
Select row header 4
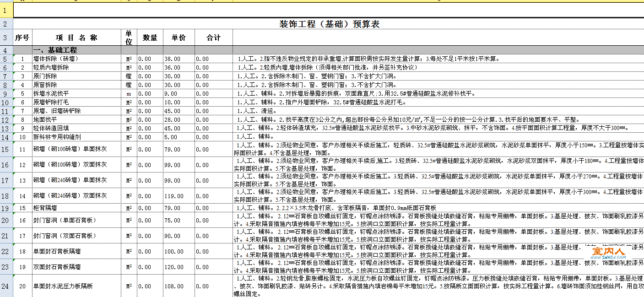pyautogui.click(x=6, y=50)
